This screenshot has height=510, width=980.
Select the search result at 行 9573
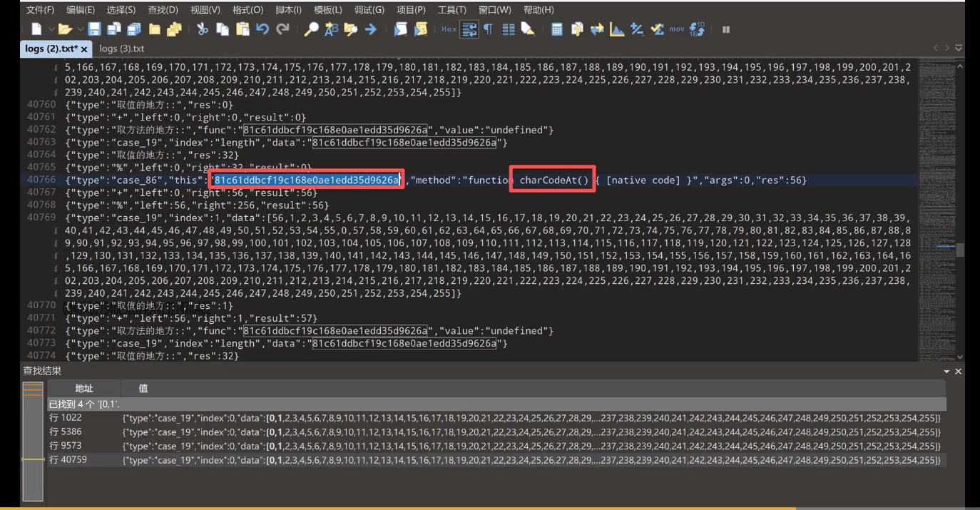click(496, 446)
